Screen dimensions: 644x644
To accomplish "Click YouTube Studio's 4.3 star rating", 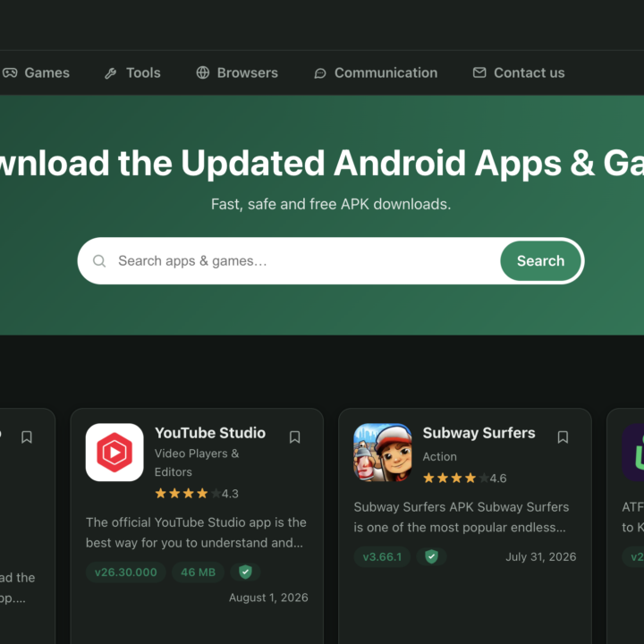I will [x=197, y=493].
